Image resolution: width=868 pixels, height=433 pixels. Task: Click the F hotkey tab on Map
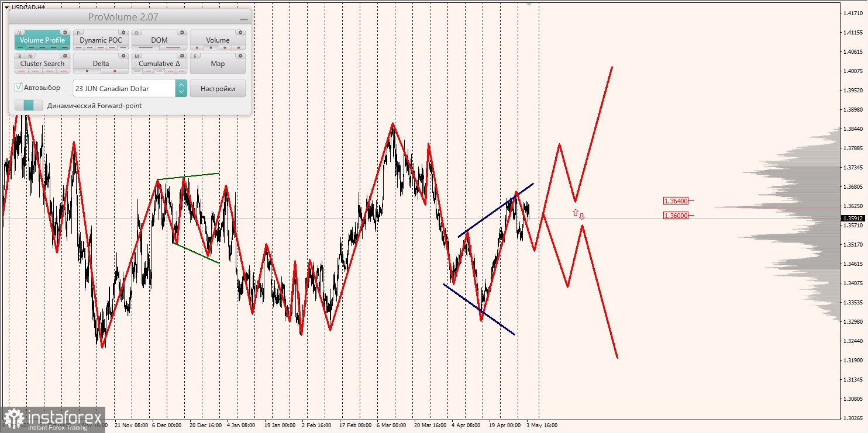[195, 56]
